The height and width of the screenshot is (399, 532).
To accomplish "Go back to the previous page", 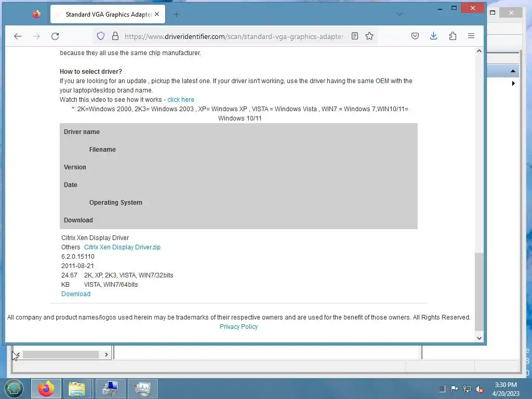I will 18,36.
